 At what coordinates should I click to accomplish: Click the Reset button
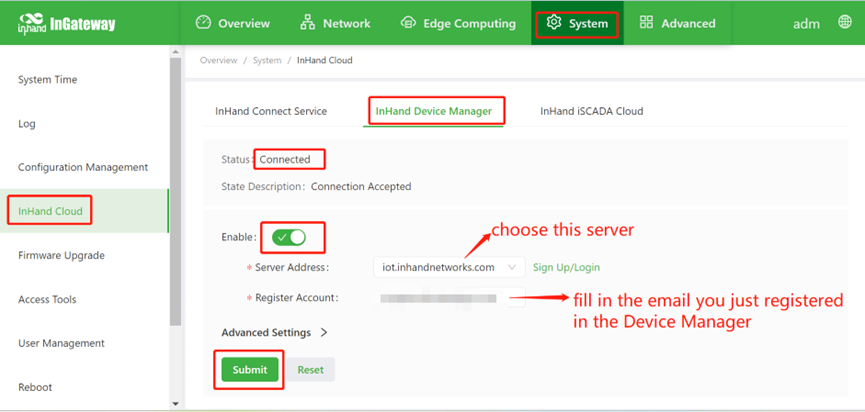click(311, 370)
